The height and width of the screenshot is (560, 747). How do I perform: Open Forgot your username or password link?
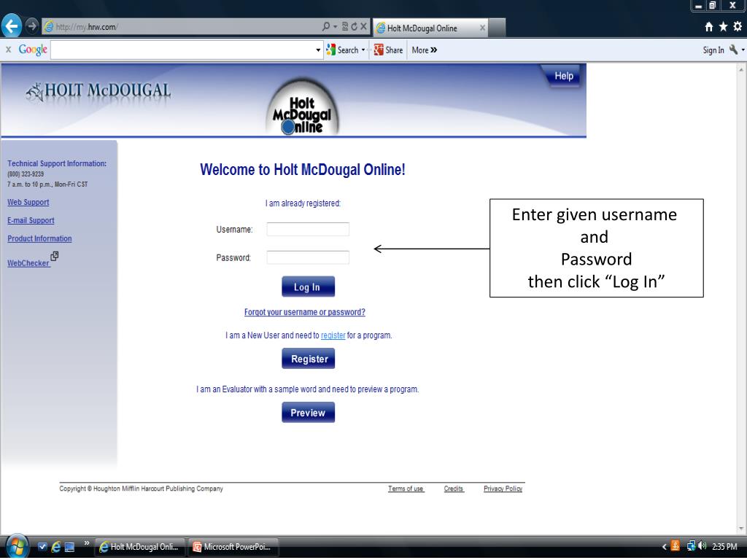(x=304, y=312)
